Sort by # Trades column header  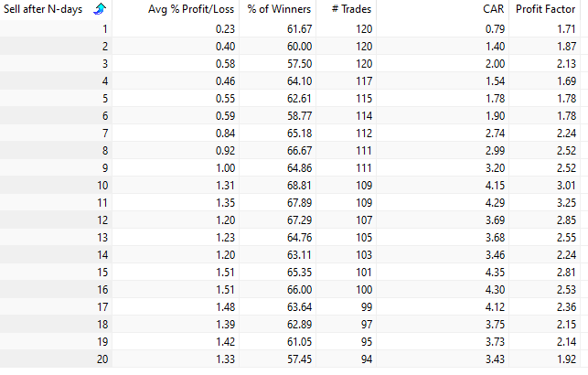tap(347, 9)
